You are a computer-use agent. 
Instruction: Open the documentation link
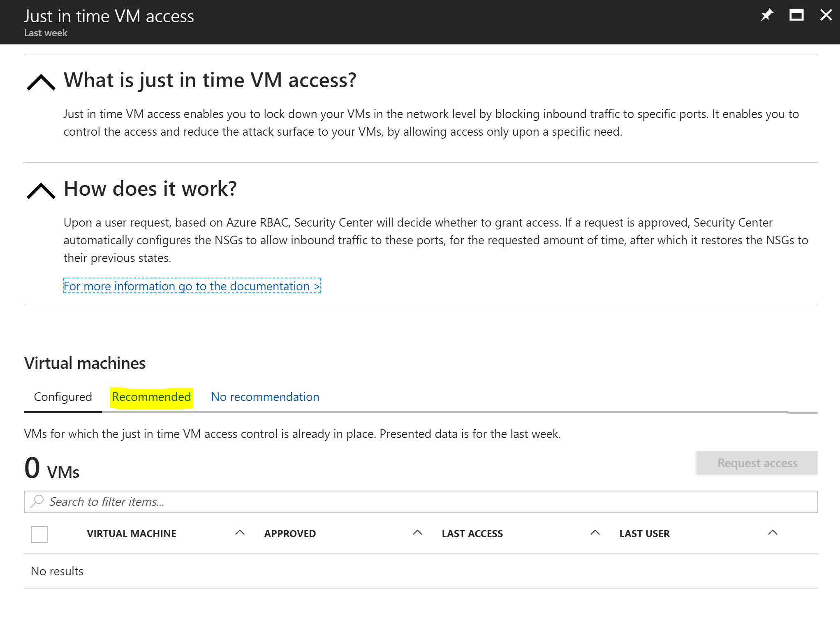pyautogui.click(x=192, y=286)
